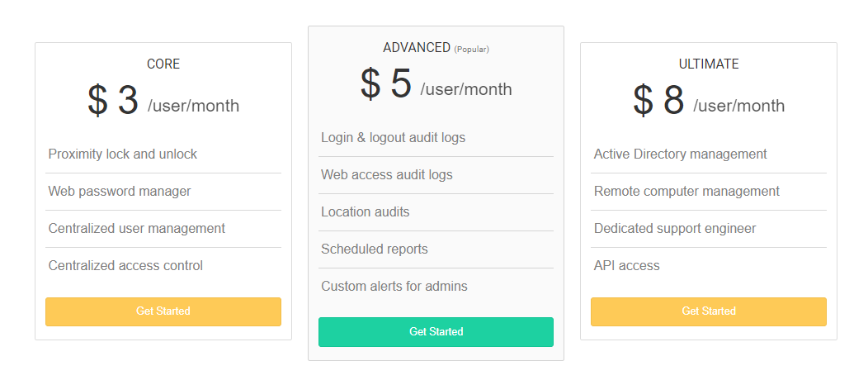Image resolution: width=868 pixels, height=380 pixels.
Task: Click the Location audits feature
Action: [x=366, y=211]
